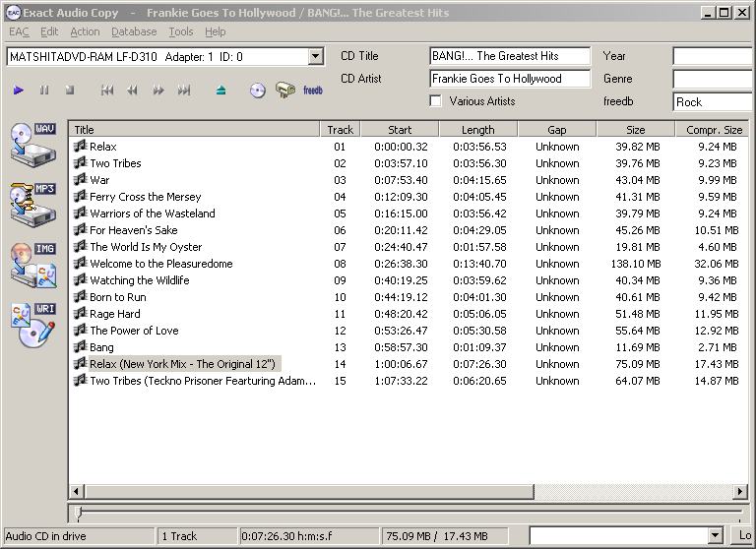
Task: Click the music note icon for Bang
Action: [80, 346]
